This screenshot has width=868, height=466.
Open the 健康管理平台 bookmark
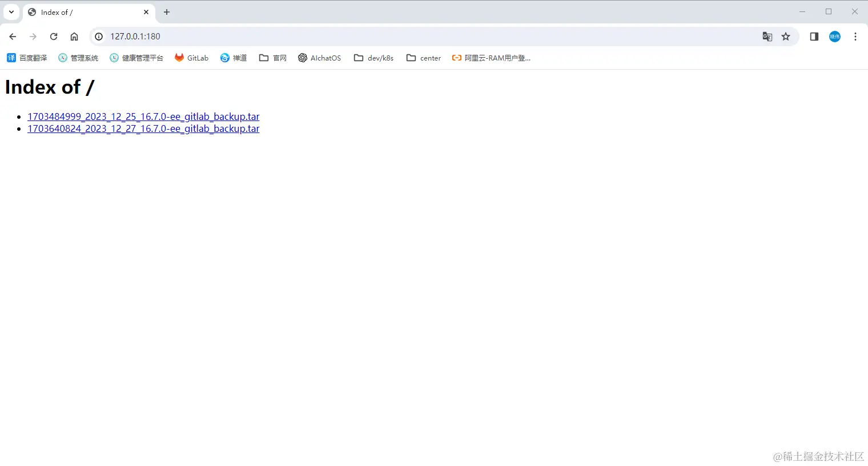pyautogui.click(x=136, y=58)
